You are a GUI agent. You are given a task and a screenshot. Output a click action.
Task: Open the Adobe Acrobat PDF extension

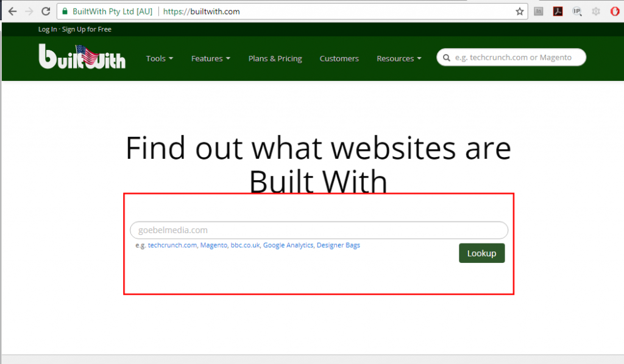coord(558,11)
